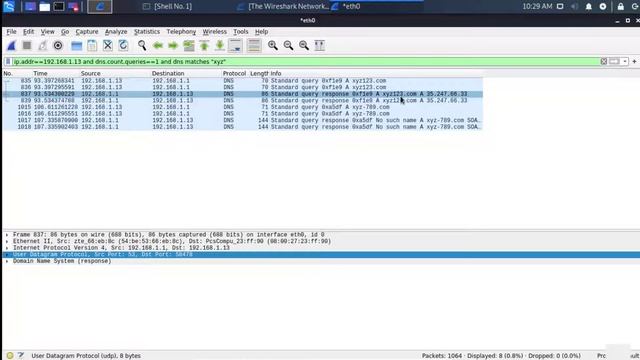Switch to the Shell No. 1 taskbar window
Image resolution: width=640 pixels, height=360 pixels.
168,6
